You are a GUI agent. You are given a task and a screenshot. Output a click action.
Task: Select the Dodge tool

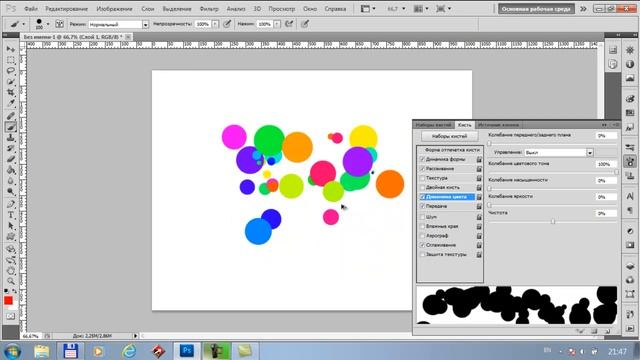point(11,191)
